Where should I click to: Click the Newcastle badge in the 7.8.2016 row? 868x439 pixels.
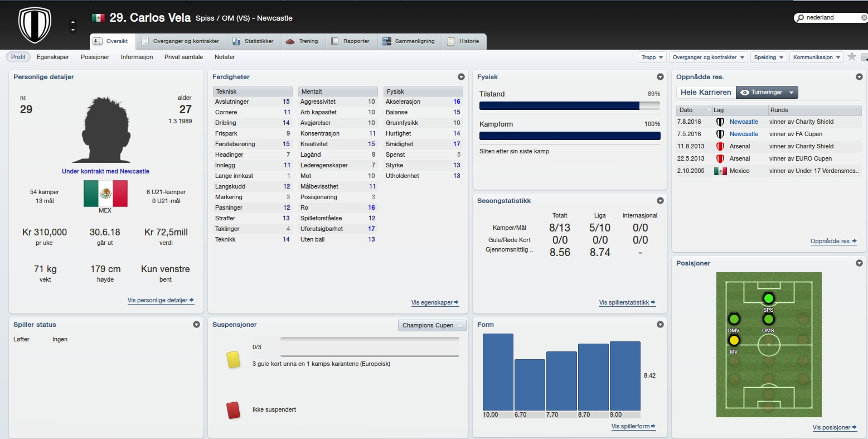[720, 122]
